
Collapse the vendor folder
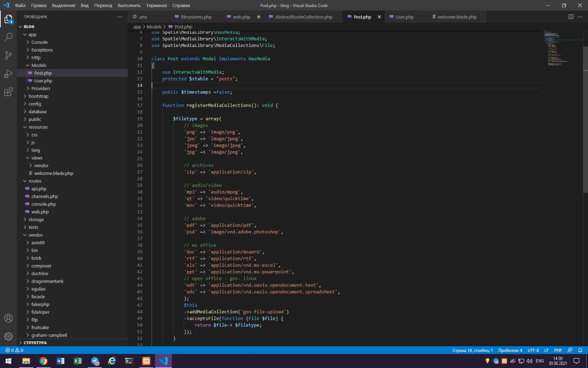pyautogui.click(x=35, y=235)
